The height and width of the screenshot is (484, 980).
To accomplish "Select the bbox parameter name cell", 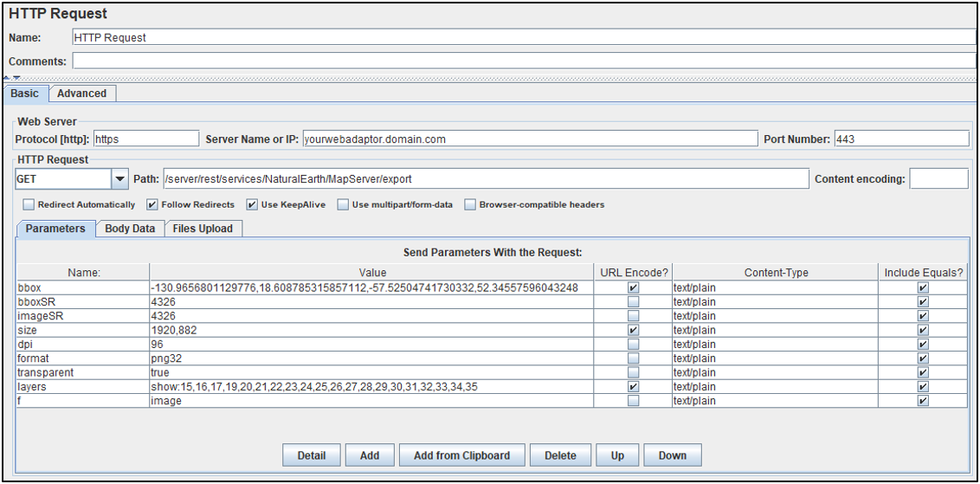I will click(x=84, y=287).
